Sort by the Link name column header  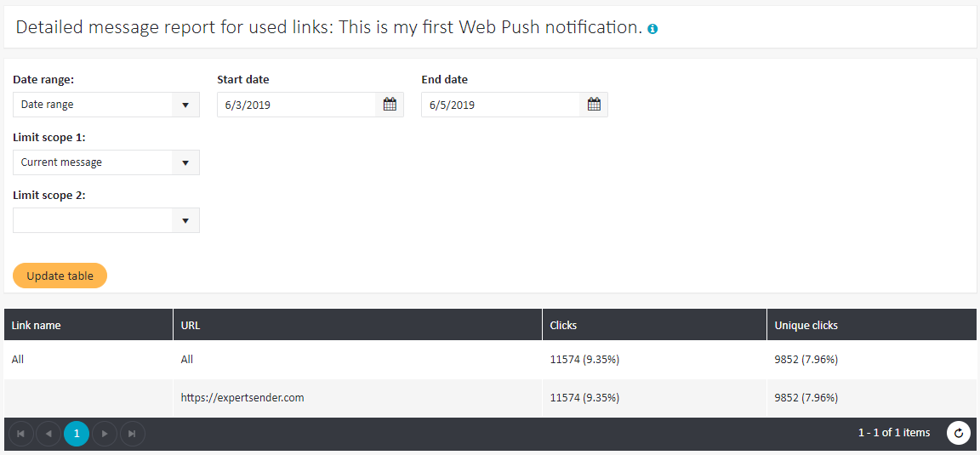37,325
